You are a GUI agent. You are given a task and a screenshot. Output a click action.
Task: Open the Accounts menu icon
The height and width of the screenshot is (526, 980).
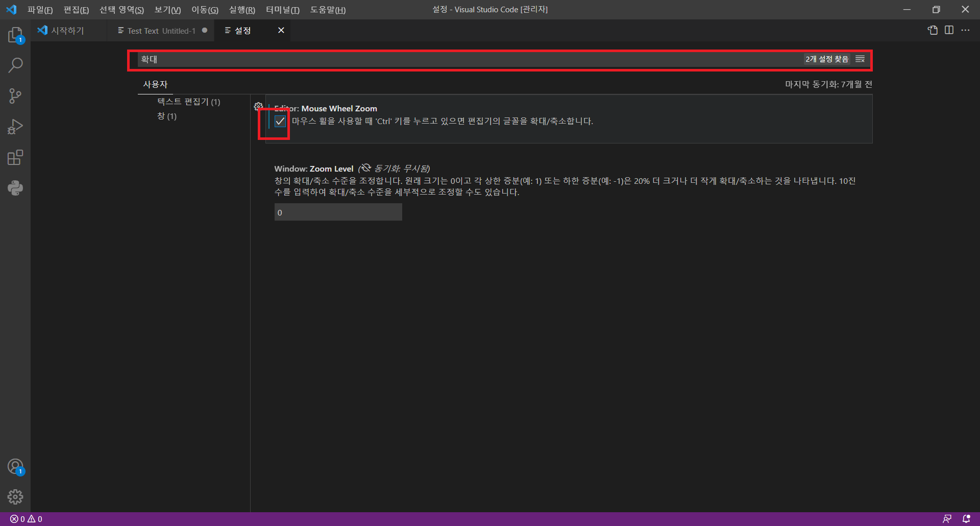coord(15,467)
